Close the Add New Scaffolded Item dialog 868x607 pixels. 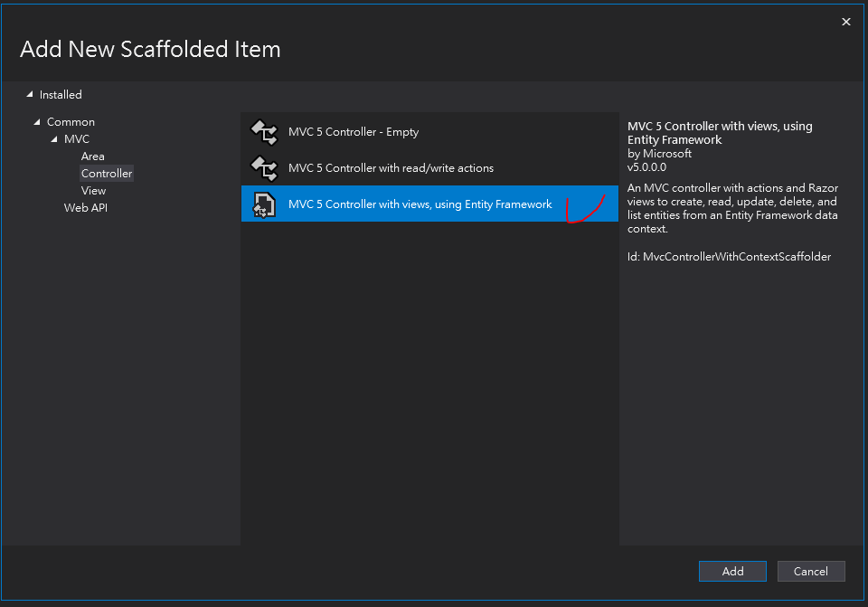[x=846, y=22]
